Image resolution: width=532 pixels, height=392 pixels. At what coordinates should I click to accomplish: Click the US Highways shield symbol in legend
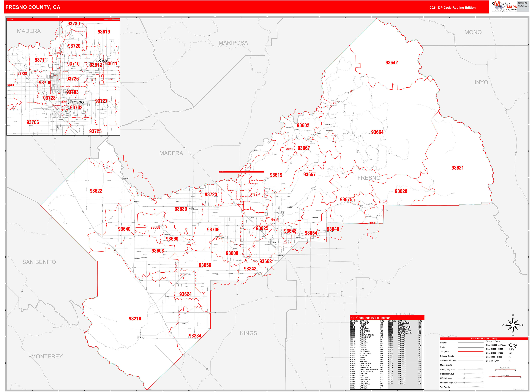(x=464, y=378)
